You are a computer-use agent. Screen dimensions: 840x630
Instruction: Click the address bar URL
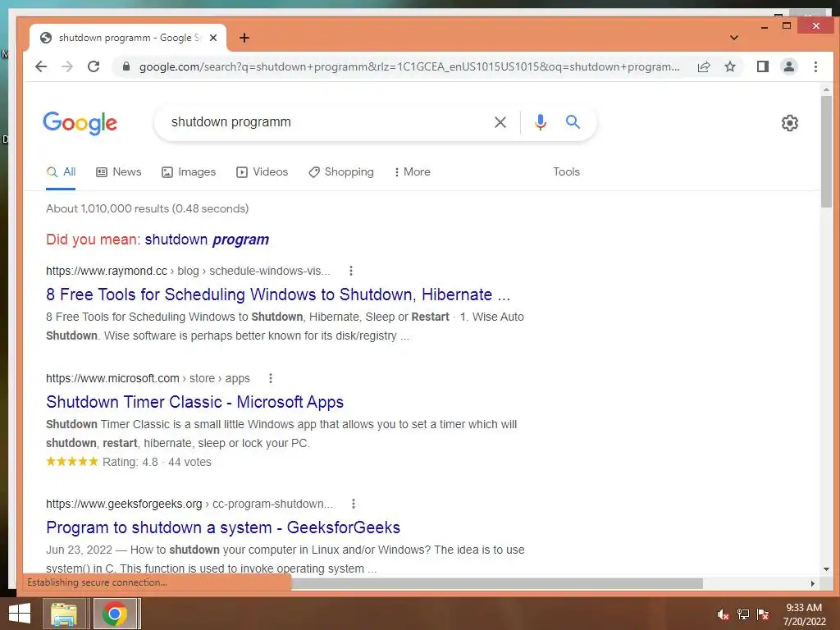(x=409, y=66)
